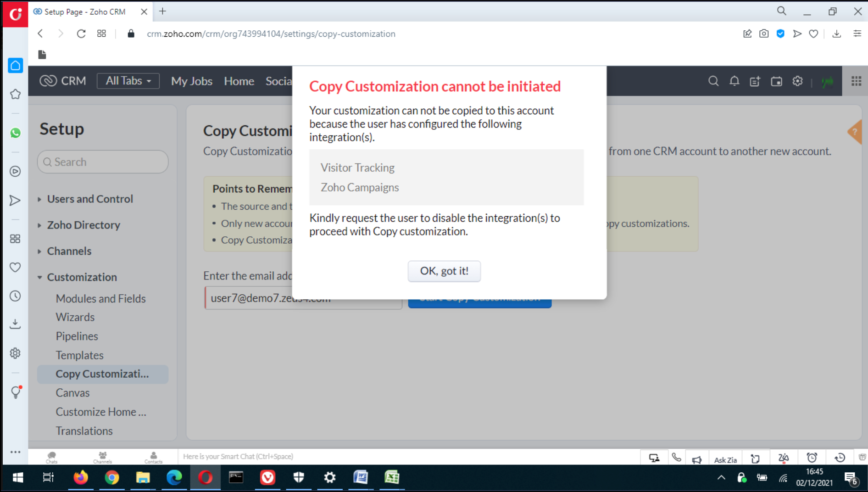This screenshot has width=868, height=492.
Task: Open Customize Home page setting
Action: coord(101,412)
